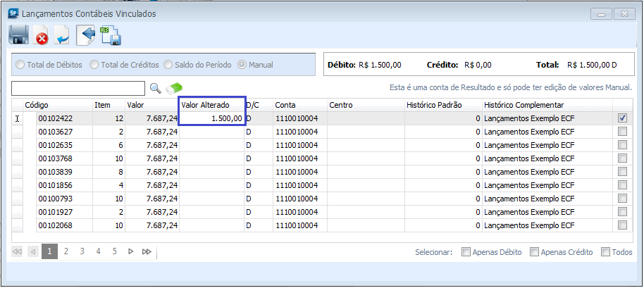Go to previous page arrow
The height and width of the screenshot is (288, 644).
(x=33, y=251)
